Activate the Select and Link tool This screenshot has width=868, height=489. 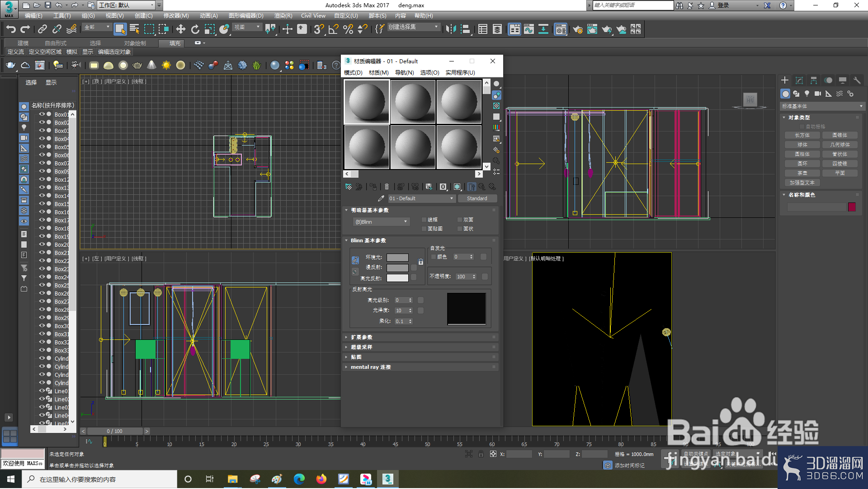tap(42, 29)
